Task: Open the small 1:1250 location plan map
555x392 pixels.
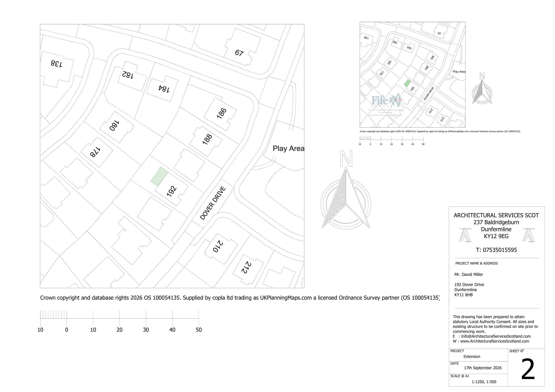Action: (412, 75)
